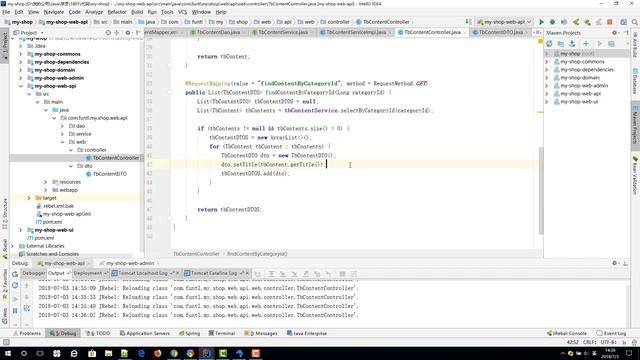Open the Problems tool window
The width and height of the screenshot is (640, 360).
click(x=27, y=333)
